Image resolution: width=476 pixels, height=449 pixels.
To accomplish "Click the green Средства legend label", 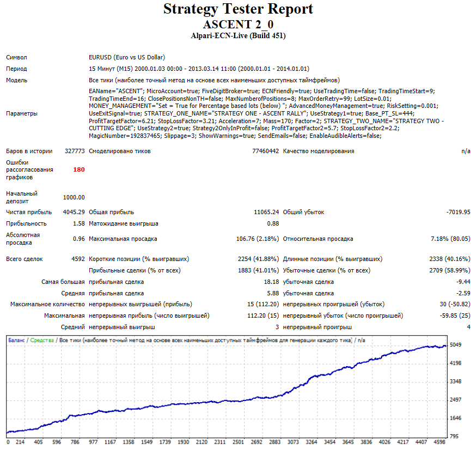I will tap(42, 341).
